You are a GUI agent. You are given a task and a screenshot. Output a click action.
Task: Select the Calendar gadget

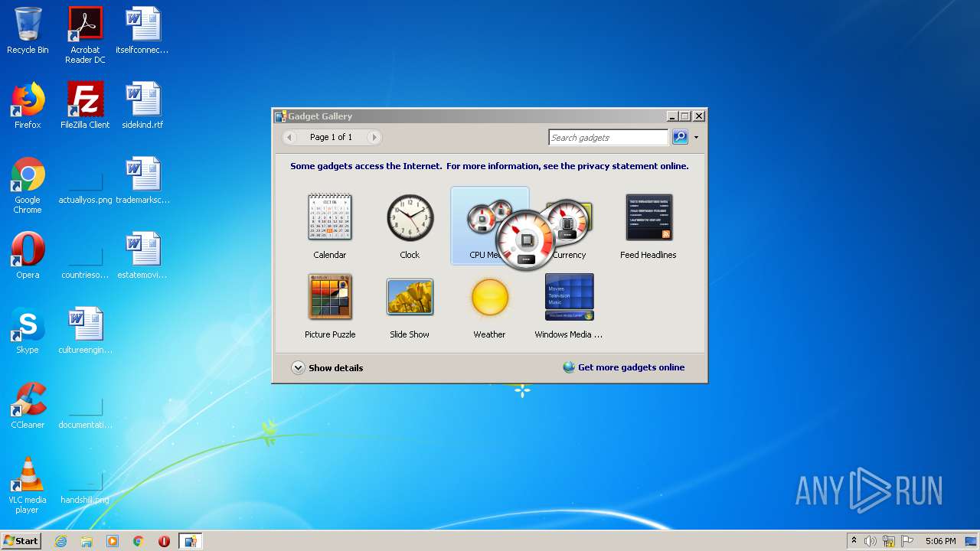[x=330, y=226]
